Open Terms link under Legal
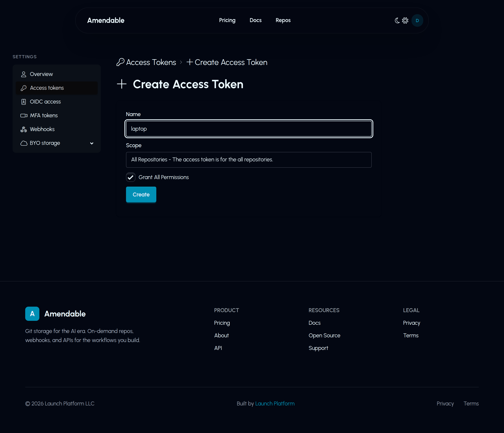 point(411,336)
